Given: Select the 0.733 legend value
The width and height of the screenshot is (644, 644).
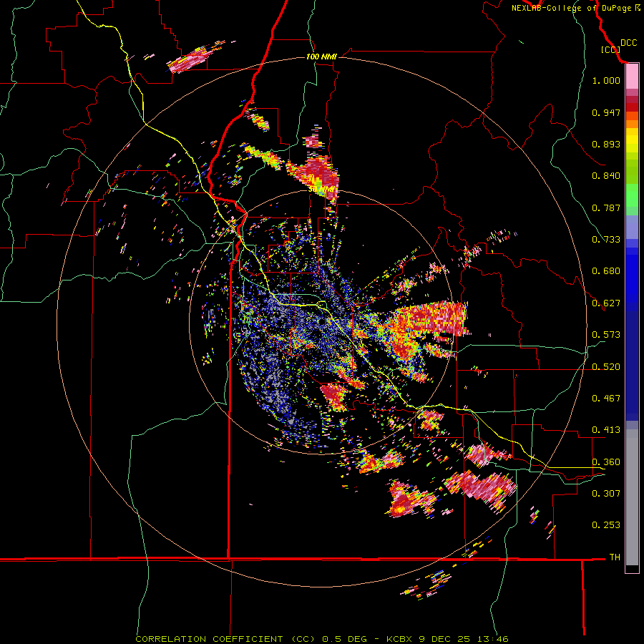Looking at the screenshot, I should (606, 240).
